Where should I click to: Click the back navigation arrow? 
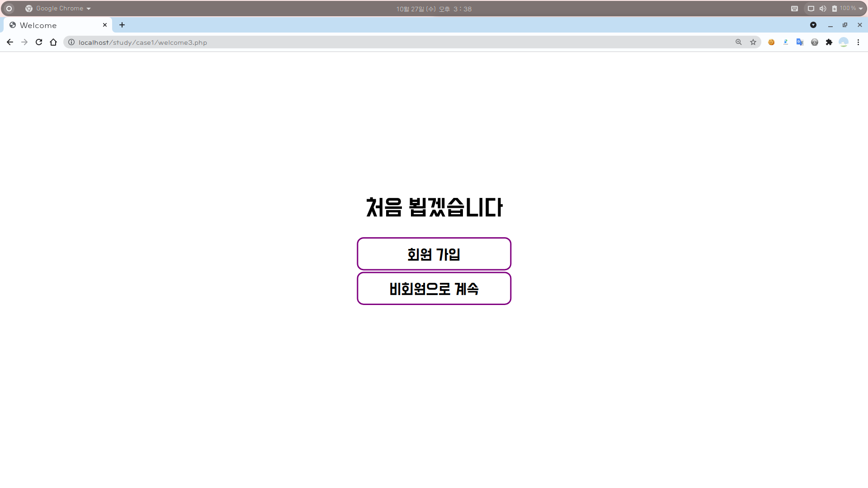10,42
